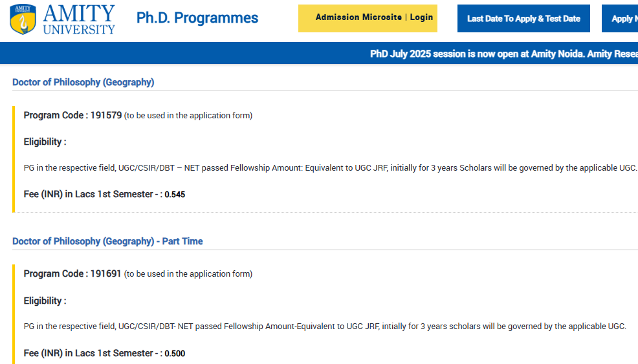Click the Amity University shield emblem
This screenshot has width=638, height=364.
coord(23,19)
